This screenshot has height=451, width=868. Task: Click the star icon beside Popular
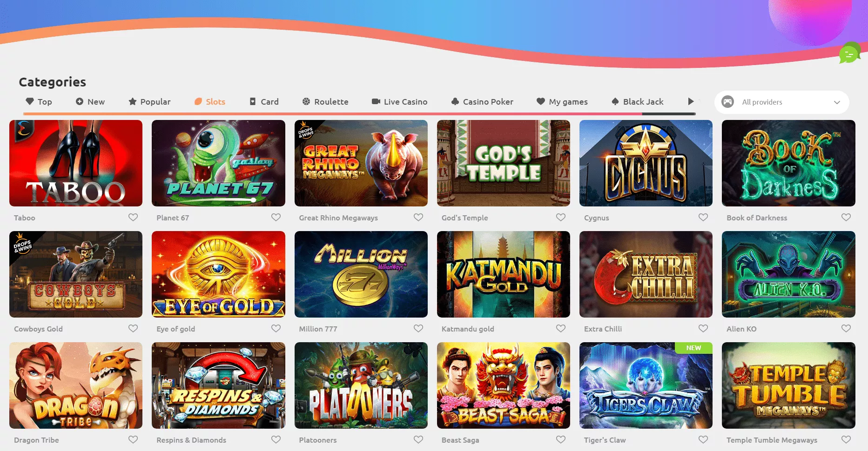click(133, 101)
